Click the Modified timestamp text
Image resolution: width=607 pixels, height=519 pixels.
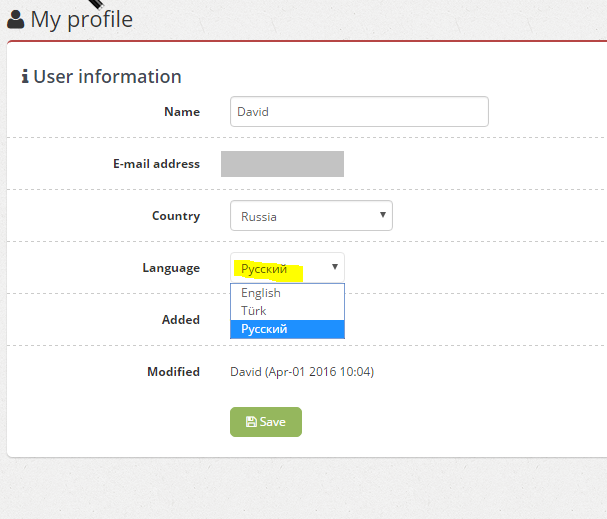click(x=302, y=372)
